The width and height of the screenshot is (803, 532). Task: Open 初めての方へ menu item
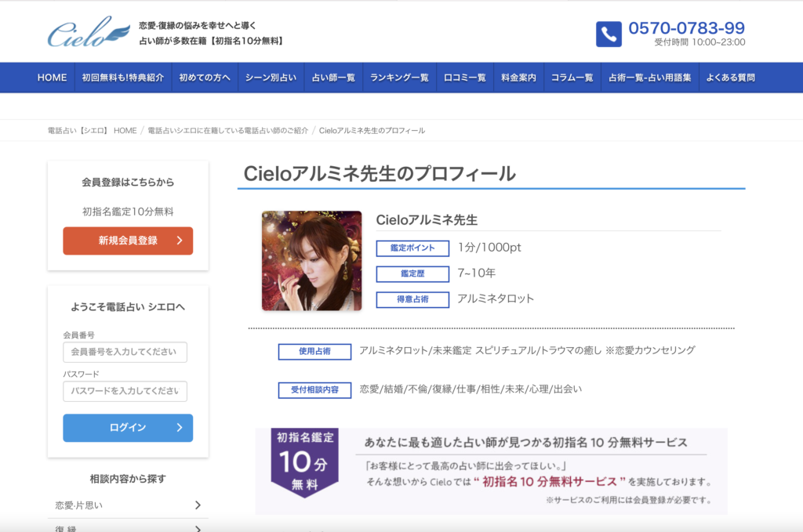(205, 78)
